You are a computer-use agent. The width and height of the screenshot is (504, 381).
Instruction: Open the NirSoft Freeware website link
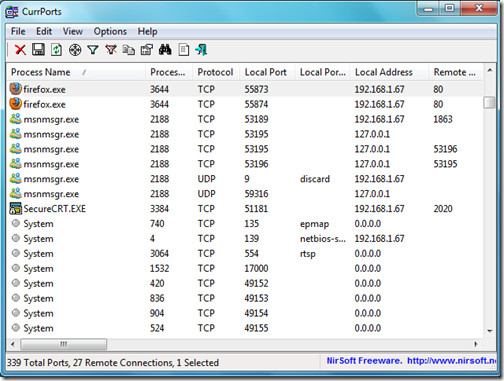point(411,361)
